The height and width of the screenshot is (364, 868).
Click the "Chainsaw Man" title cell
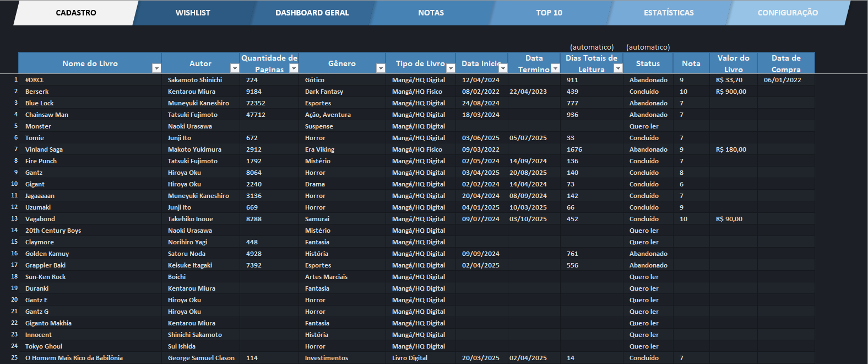90,115
